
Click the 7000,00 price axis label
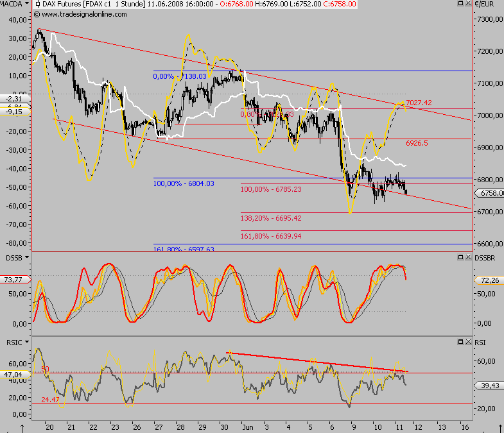490,115
